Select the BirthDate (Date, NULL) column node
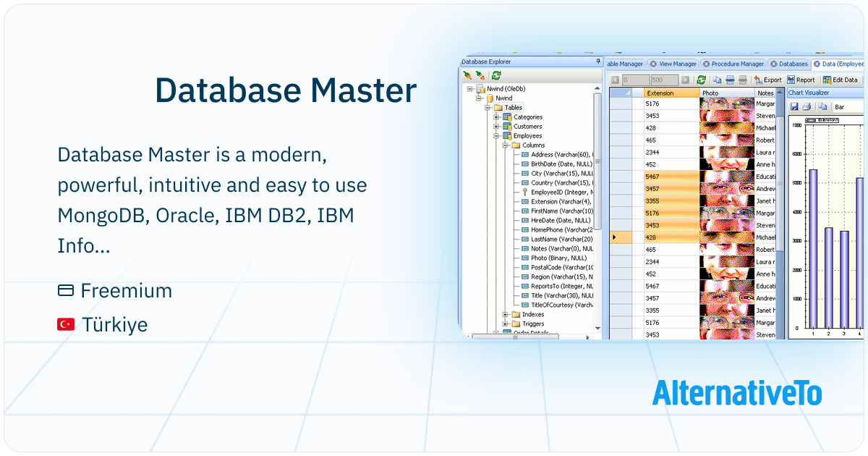868x456 pixels. 557,164
